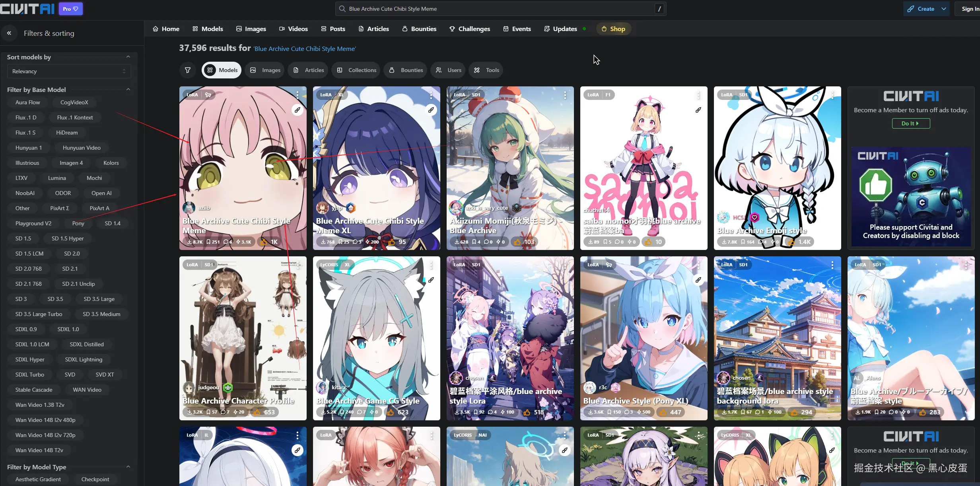The height and width of the screenshot is (486, 980).
Task: Click the Pro badge beside the logo
Action: pyautogui.click(x=70, y=8)
